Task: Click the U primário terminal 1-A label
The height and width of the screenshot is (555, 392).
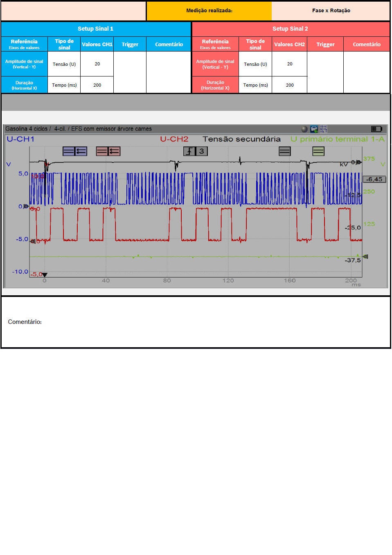Action: (337, 139)
